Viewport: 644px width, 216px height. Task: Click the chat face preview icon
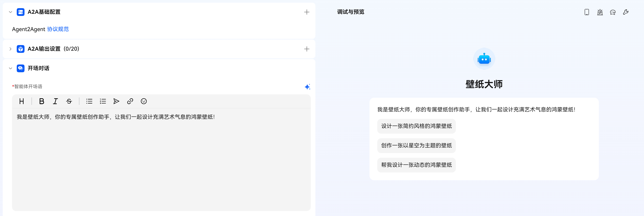613,12
